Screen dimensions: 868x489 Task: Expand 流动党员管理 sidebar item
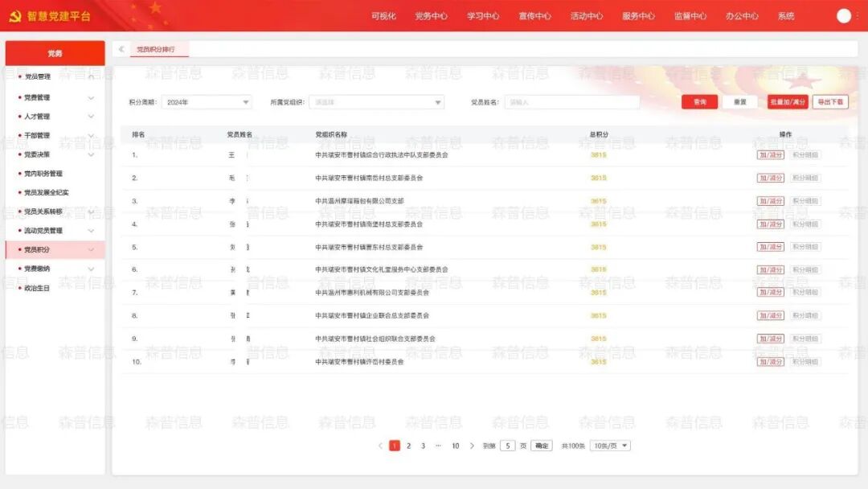point(91,231)
